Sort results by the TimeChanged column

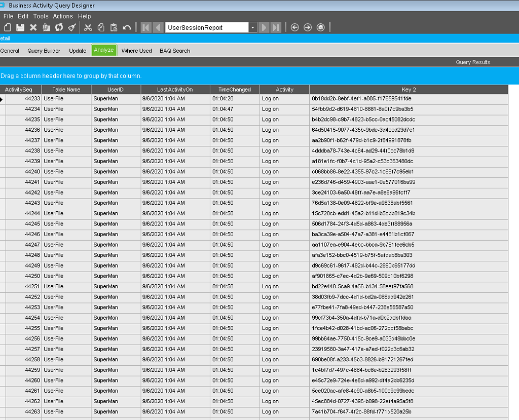235,89
